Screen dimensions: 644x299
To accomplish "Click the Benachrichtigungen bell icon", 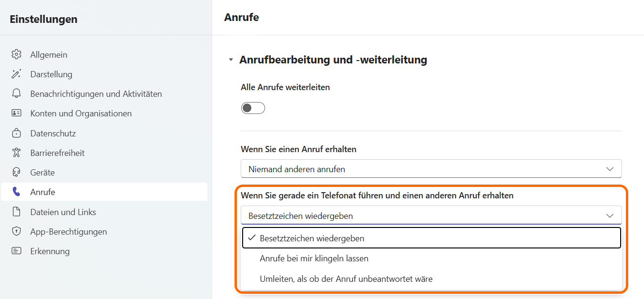I will point(17,94).
